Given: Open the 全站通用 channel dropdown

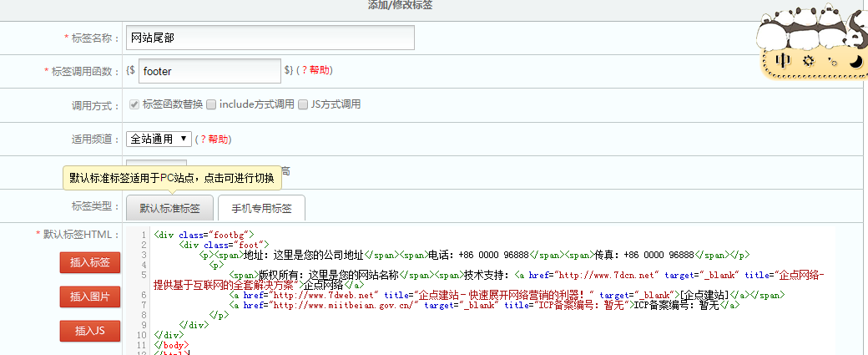Looking at the screenshot, I should tap(159, 139).
